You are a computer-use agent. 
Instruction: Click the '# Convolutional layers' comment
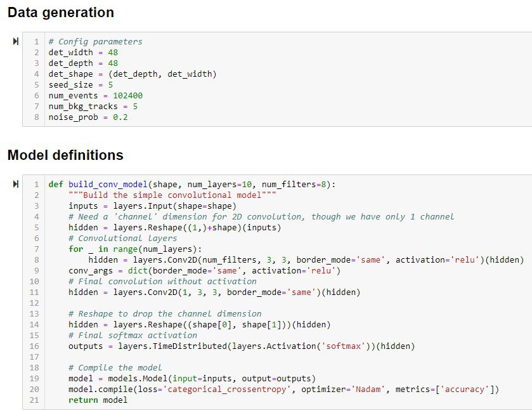[123, 239]
